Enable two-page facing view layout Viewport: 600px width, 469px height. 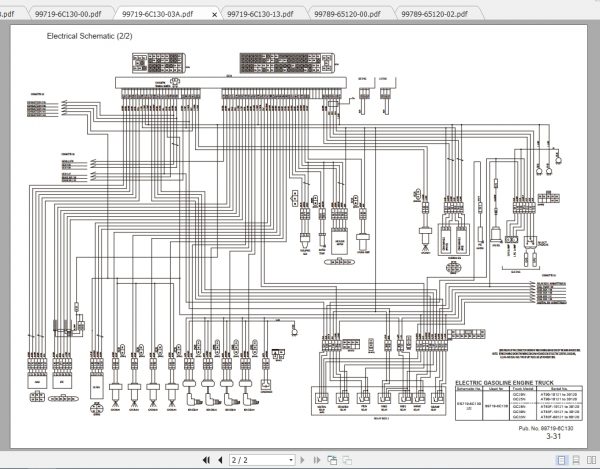[x=591, y=460]
